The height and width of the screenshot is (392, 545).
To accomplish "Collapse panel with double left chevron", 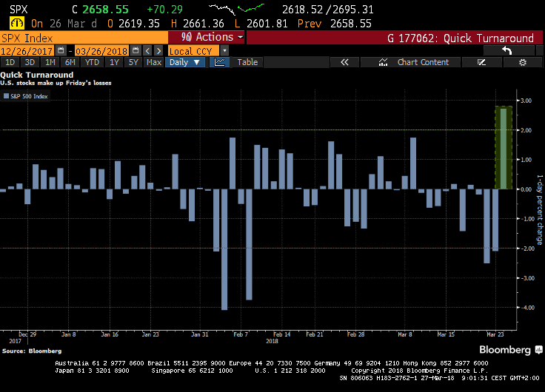I will point(344,62).
